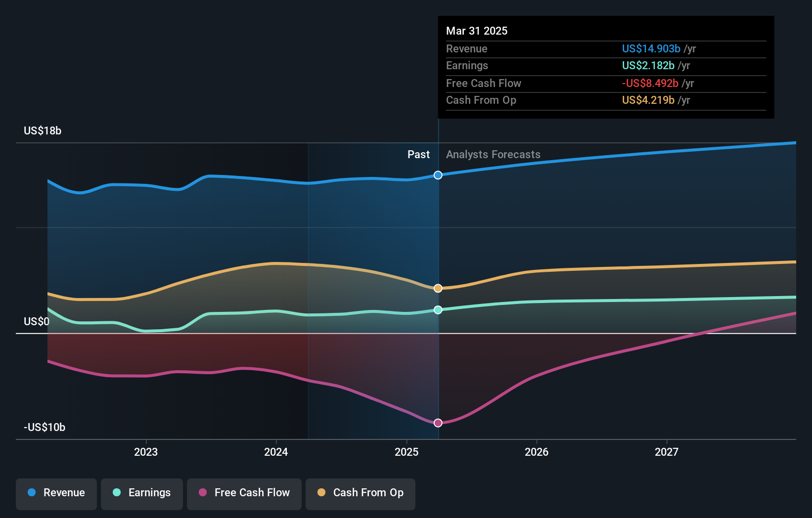This screenshot has width=812, height=518.
Task: Click the Mar 31 2025 tooltip date
Action: click(477, 31)
